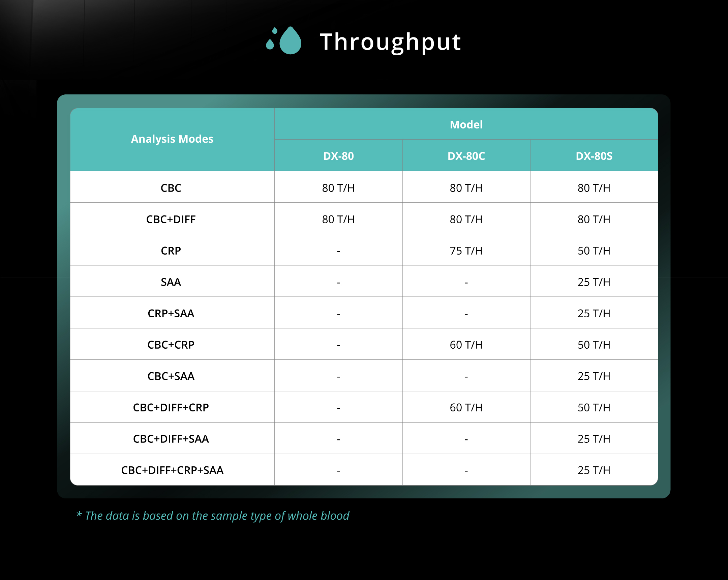Click the CBC row label

coord(171,188)
